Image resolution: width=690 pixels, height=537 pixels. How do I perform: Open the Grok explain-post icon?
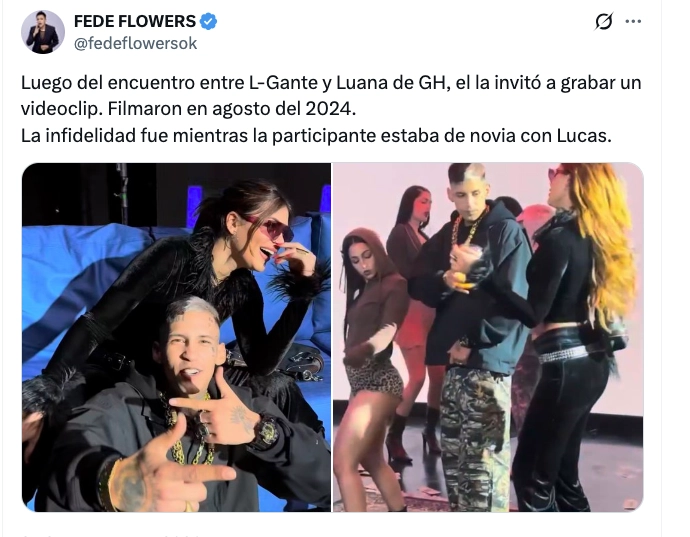604,21
